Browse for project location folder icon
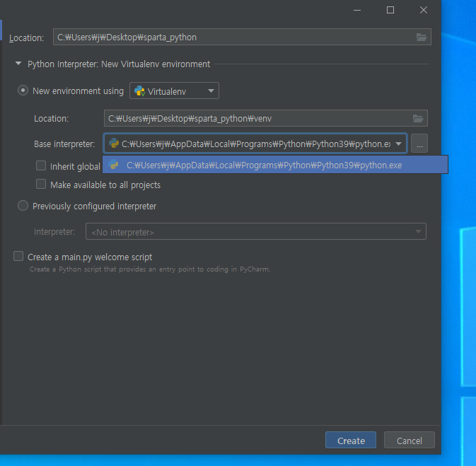476x466 pixels. tap(422, 37)
